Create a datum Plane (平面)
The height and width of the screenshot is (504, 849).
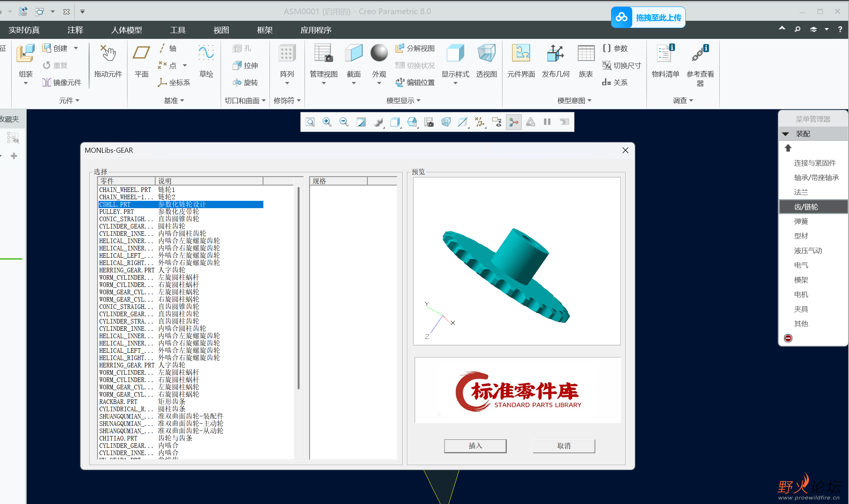pyautogui.click(x=141, y=53)
